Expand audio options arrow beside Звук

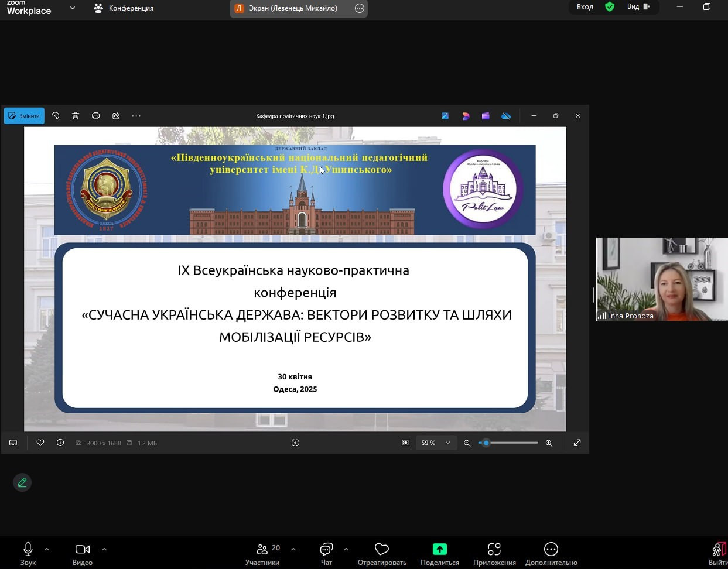47,549
